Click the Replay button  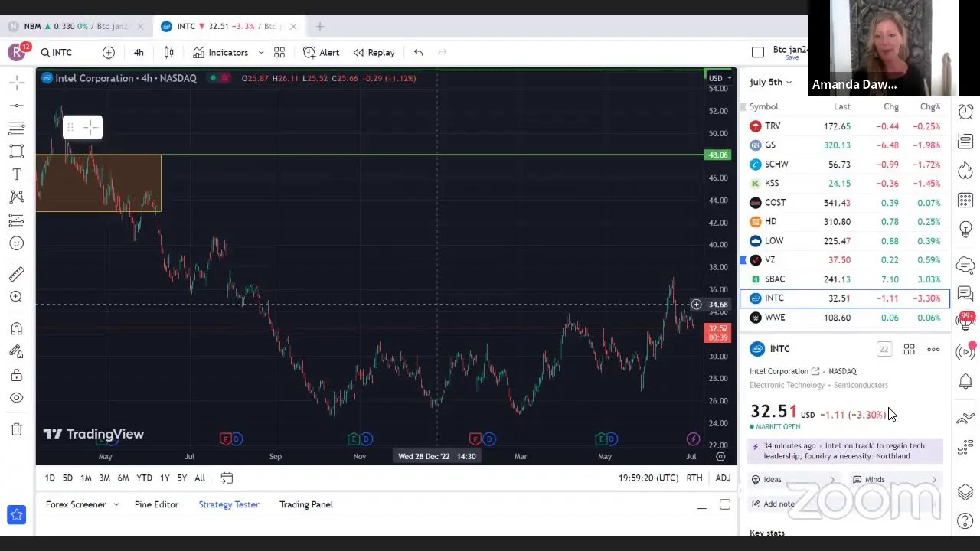coord(374,53)
